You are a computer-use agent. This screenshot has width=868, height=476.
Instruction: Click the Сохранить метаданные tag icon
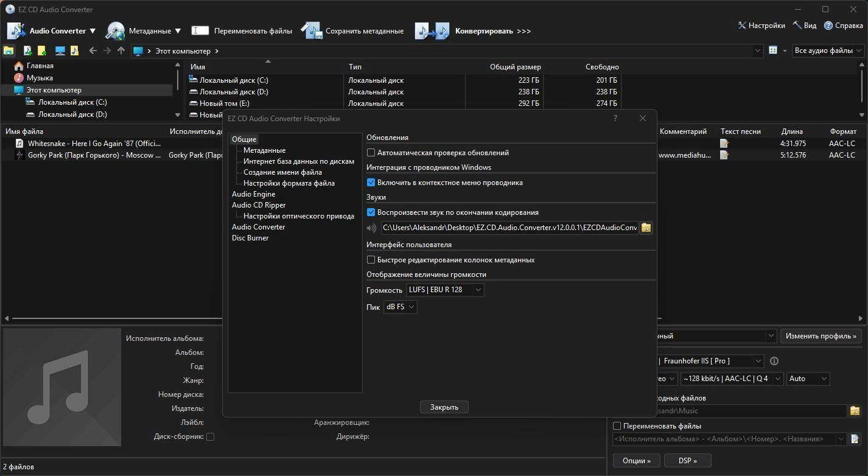(311, 30)
